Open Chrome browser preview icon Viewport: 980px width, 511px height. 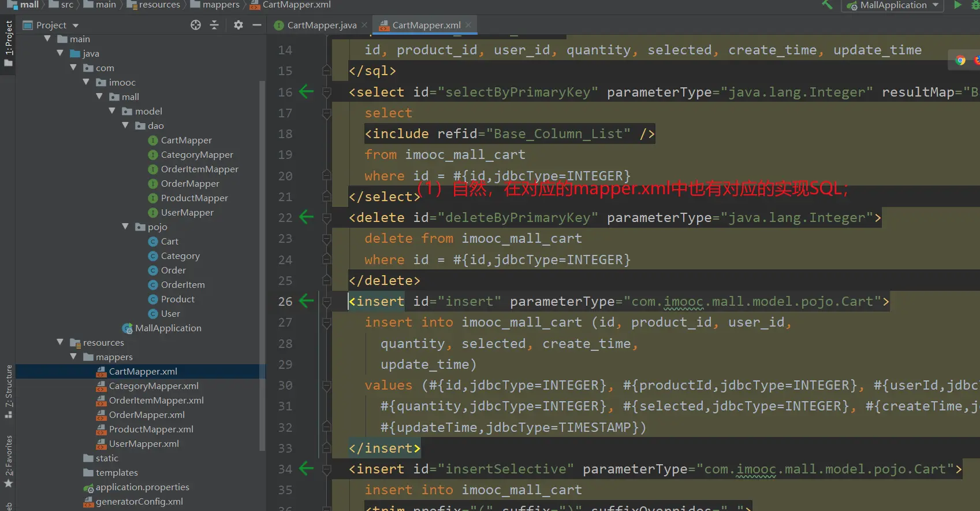(960, 60)
